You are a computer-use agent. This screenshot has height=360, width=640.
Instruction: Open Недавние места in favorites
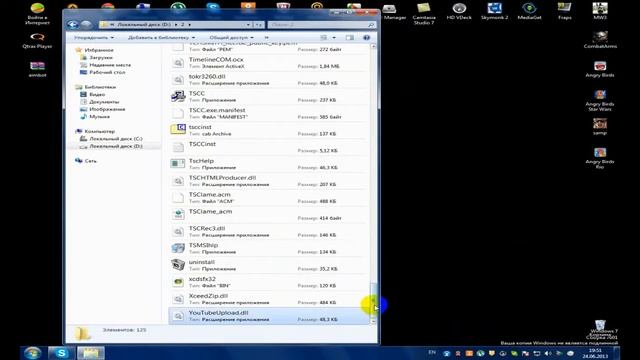(110, 65)
